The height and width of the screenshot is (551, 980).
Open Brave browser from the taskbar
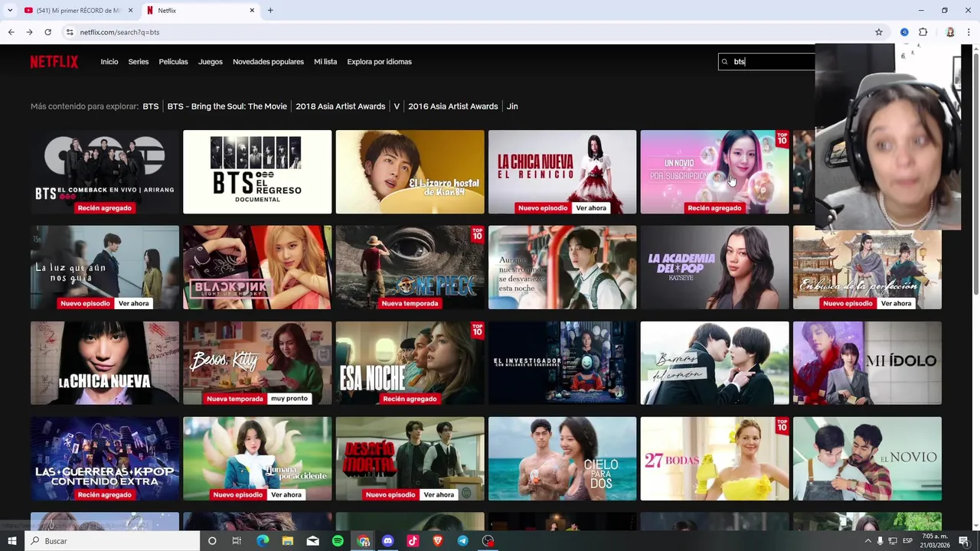438,541
